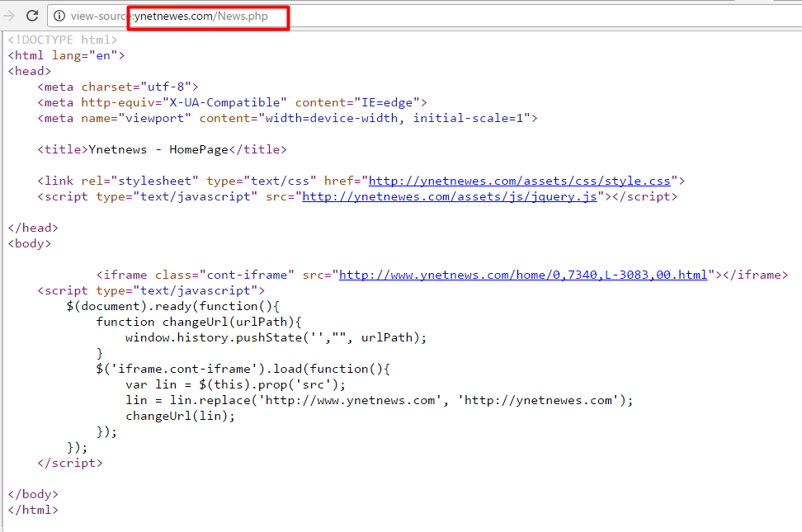The width and height of the screenshot is (802, 532).
Task: Click the var lin = $(this).prop('src'); line
Action: point(235,384)
